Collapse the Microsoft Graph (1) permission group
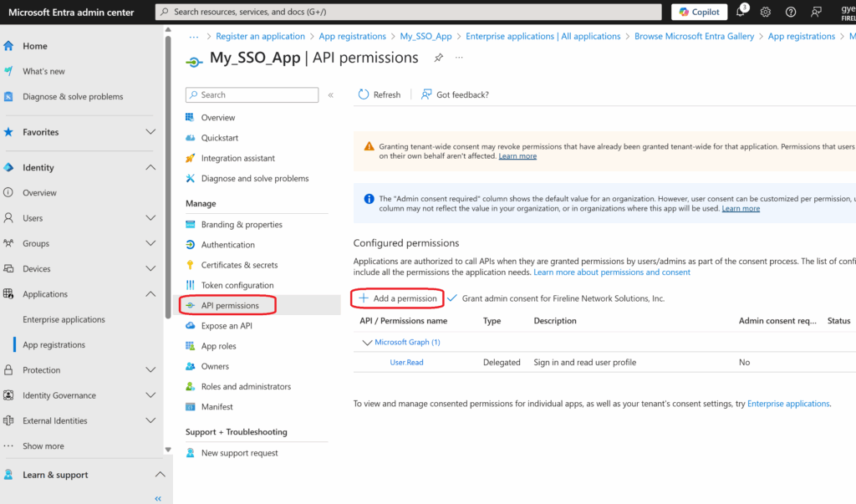 [x=367, y=343]
